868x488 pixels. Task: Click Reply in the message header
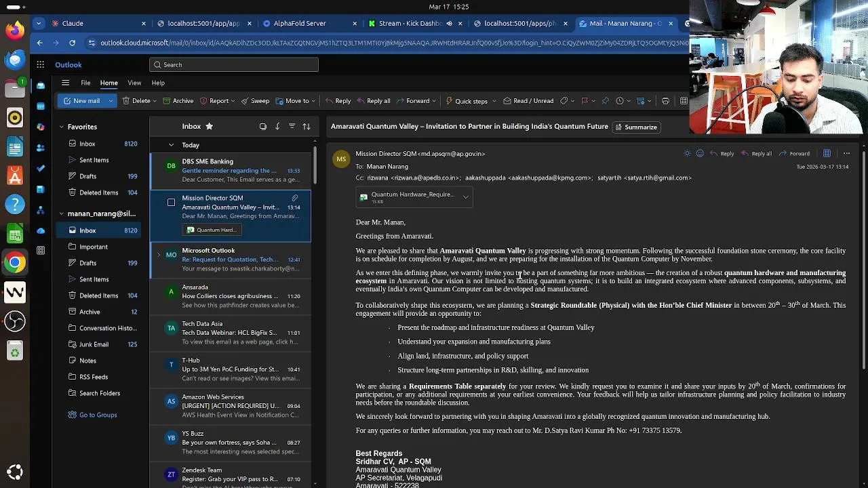coord(722,153)
